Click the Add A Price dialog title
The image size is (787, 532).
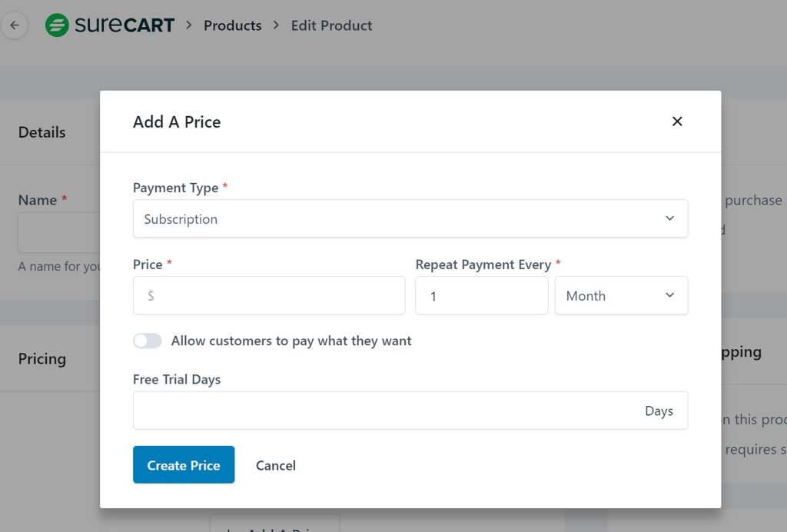[177, 122]
